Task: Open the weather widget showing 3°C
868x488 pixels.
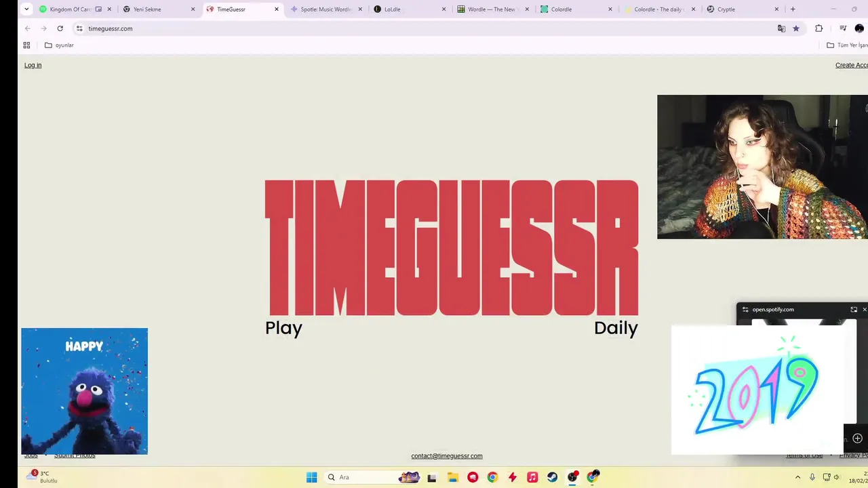Action: 42,476
